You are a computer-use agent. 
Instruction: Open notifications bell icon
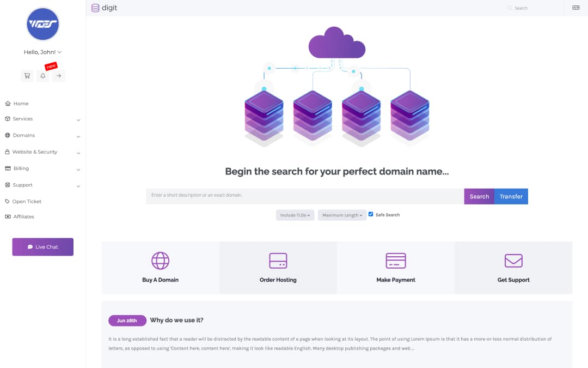pyautogui.click(x=43, y=76)
